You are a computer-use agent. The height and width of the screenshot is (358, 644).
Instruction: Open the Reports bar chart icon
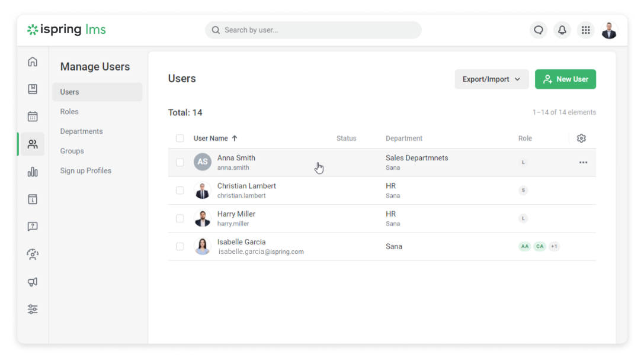pos(33,172)
